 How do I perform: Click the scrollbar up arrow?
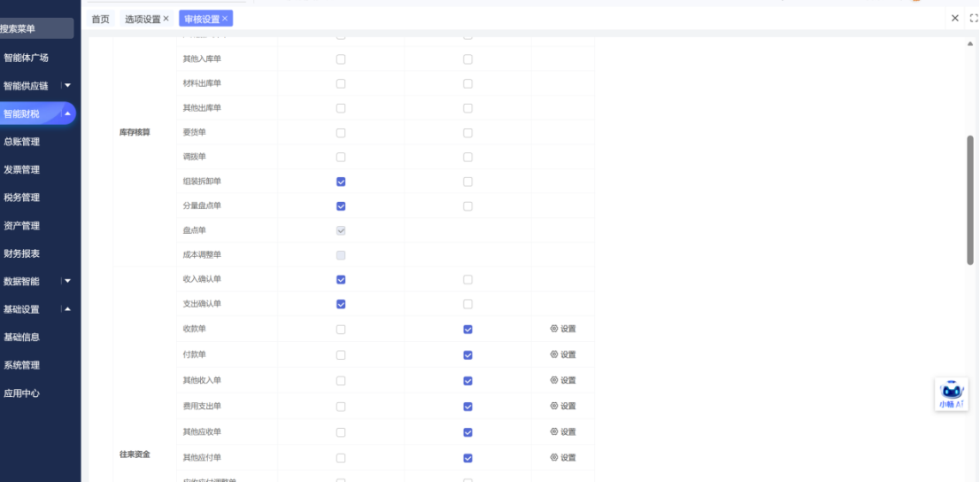tap(970, 43)
